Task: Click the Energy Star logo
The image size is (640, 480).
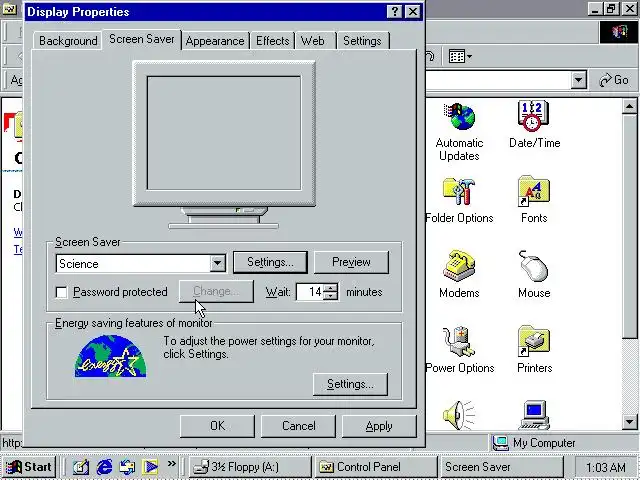Action: coord(110,356)
